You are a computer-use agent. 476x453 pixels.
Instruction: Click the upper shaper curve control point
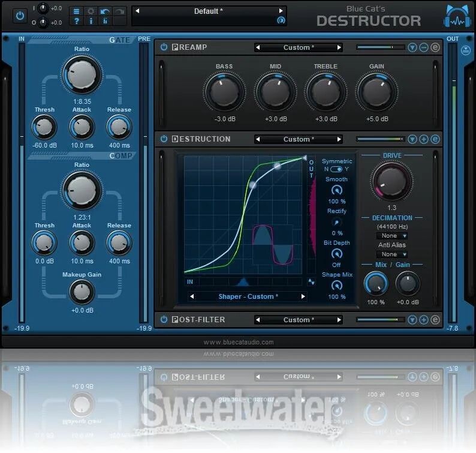[277, 166]
